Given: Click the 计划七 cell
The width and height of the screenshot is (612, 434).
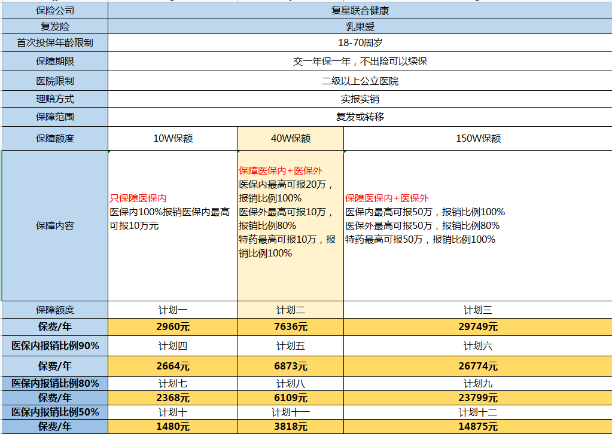Looking at the screenshot, I should click(x=173, y=383).
